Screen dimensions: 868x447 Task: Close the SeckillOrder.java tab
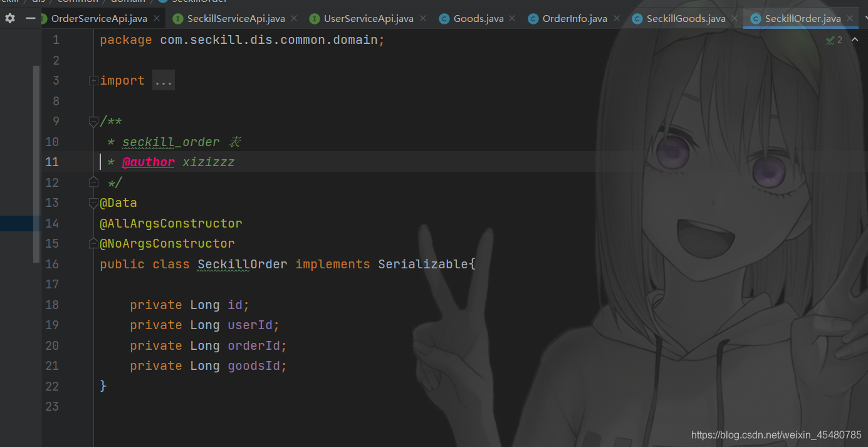(850, 19)
